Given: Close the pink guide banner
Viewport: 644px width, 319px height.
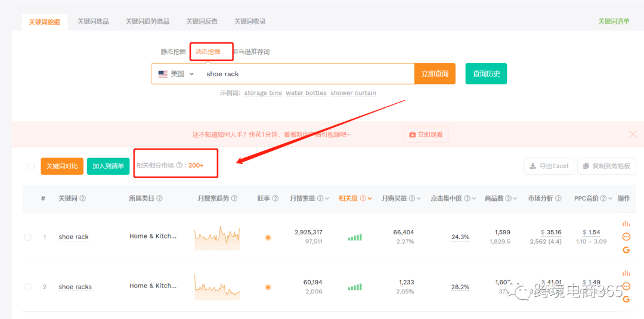Looking at the screenshot, I should (x=633, y=134).
